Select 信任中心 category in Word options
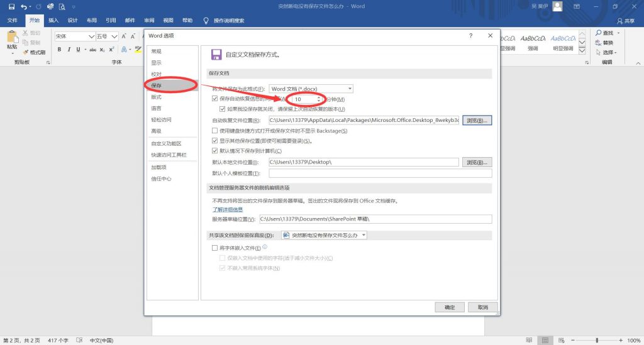The width and height of the screenshot is (644, 345). click(172, 179)
